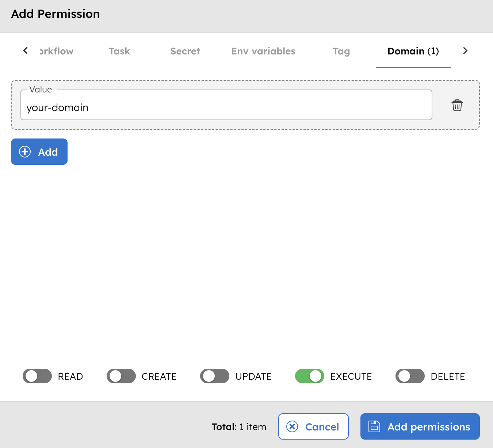Save with the Add permissions button

pyautogui.click(x=420, y=426)
